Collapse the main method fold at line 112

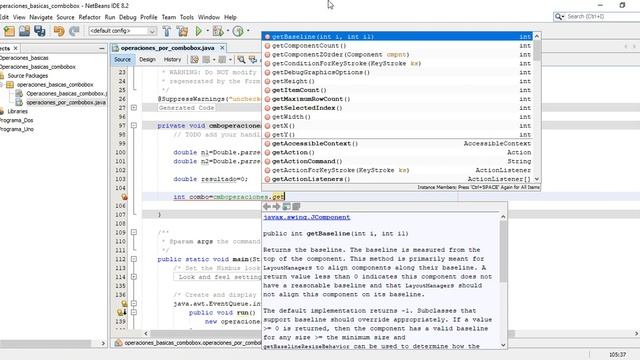tap(134, 259)
